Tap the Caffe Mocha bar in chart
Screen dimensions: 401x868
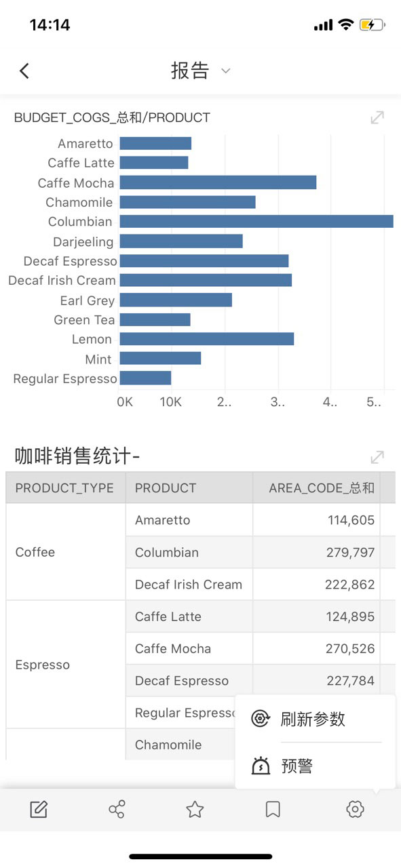click(218, 182)
